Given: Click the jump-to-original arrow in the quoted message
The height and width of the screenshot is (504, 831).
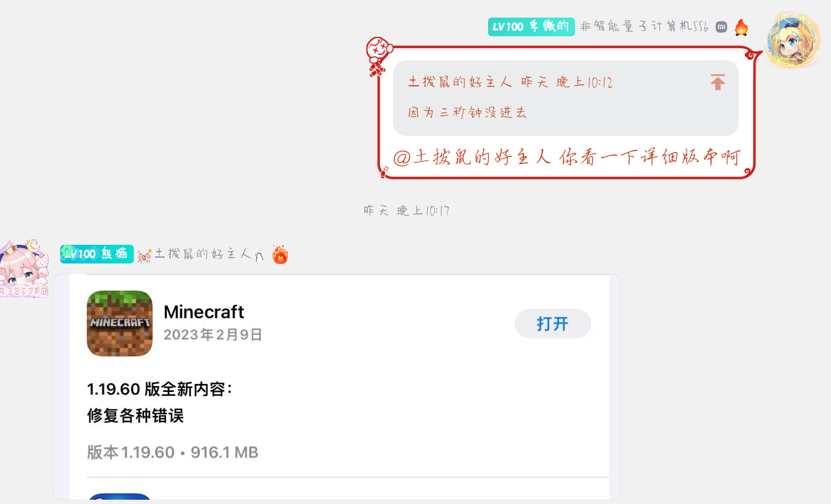Looking at the screenshot, I should click(x=718, y=82).
